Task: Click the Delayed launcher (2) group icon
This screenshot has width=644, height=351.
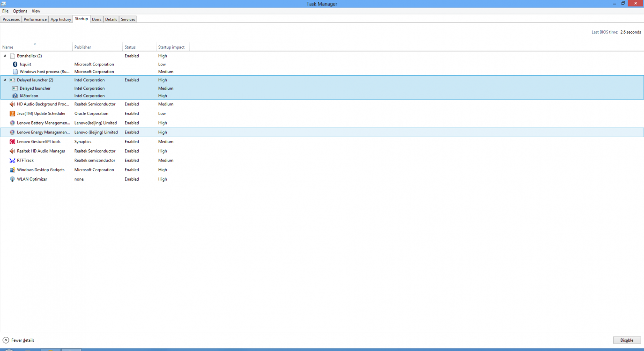Action: [x=12, y=80]
